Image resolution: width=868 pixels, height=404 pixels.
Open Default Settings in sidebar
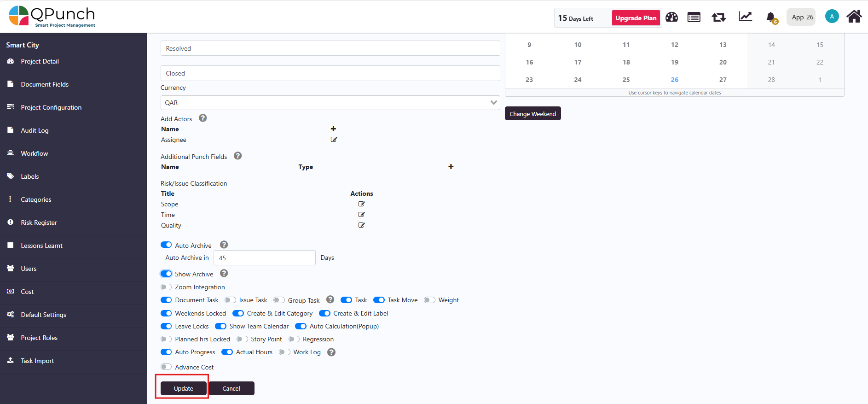43,315
